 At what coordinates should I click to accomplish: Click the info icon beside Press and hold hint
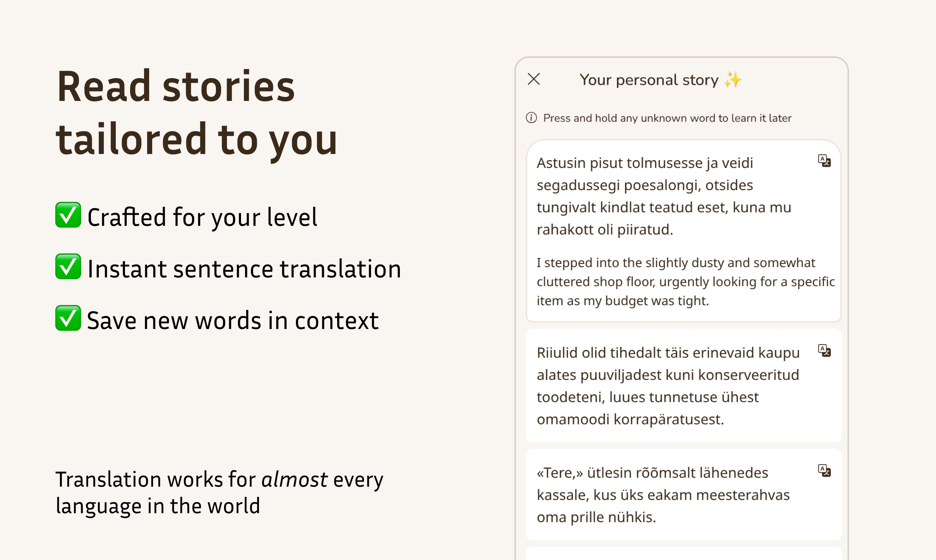click(x=531, y=118)
